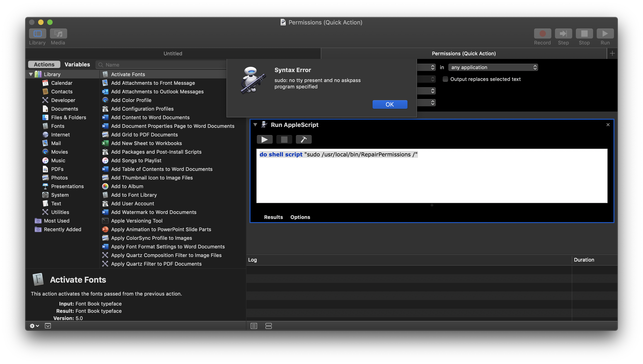This screenshot has height=364, width=643.
Task: Select the Add Songs to Playlist action
Action: click(136, 160)
